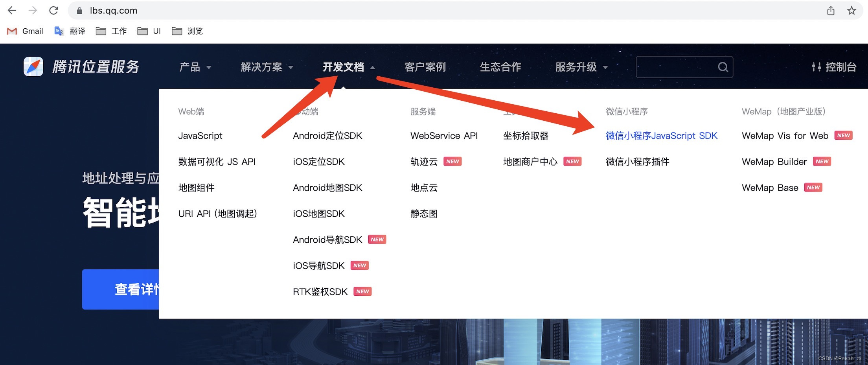
Task: Bookmark the page with the star icon
Action: coord(851,11)
